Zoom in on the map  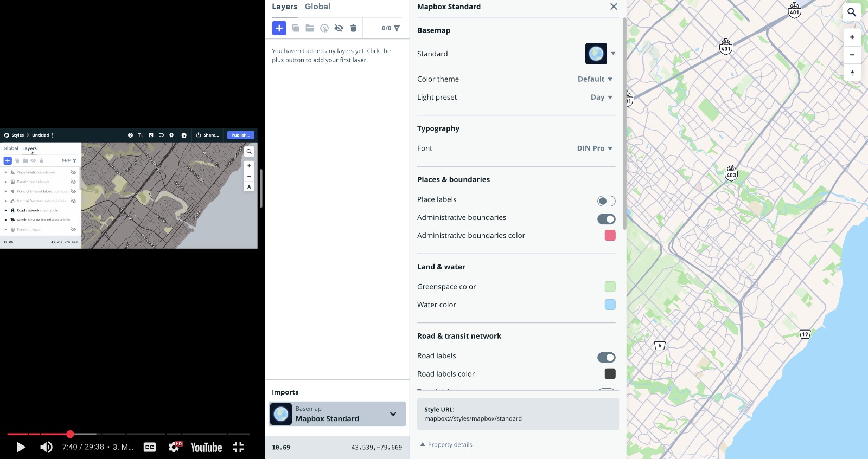coord(852,37)
